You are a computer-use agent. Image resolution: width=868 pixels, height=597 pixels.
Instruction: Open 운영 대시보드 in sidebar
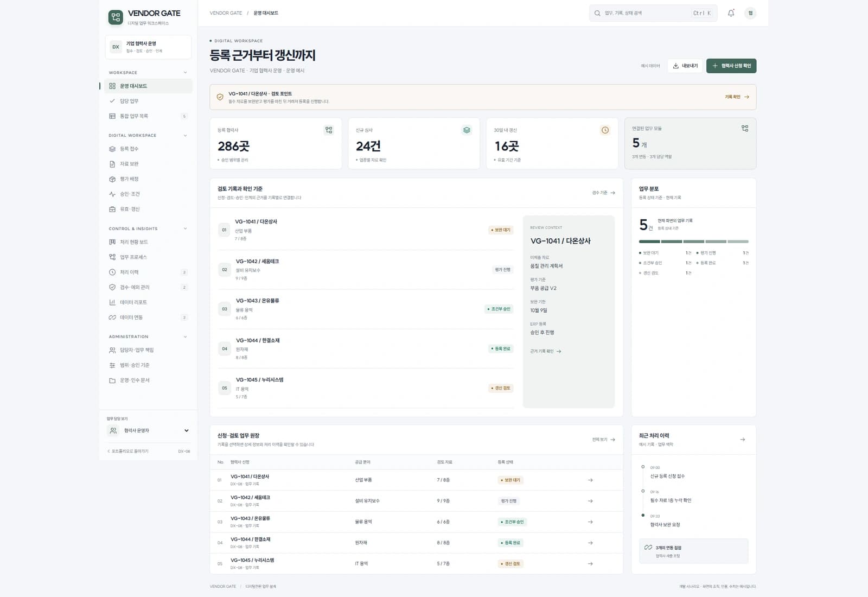click(148, 86)
